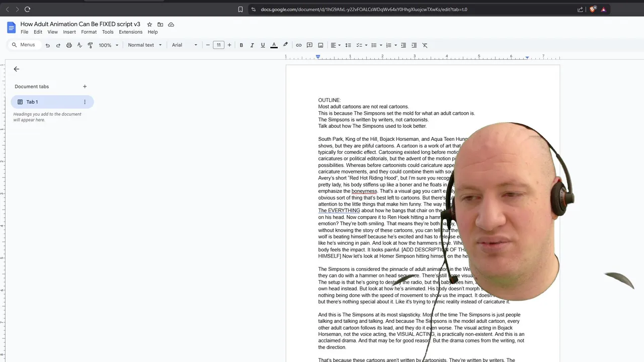Open the zoom level dropdown

point(108,45)
